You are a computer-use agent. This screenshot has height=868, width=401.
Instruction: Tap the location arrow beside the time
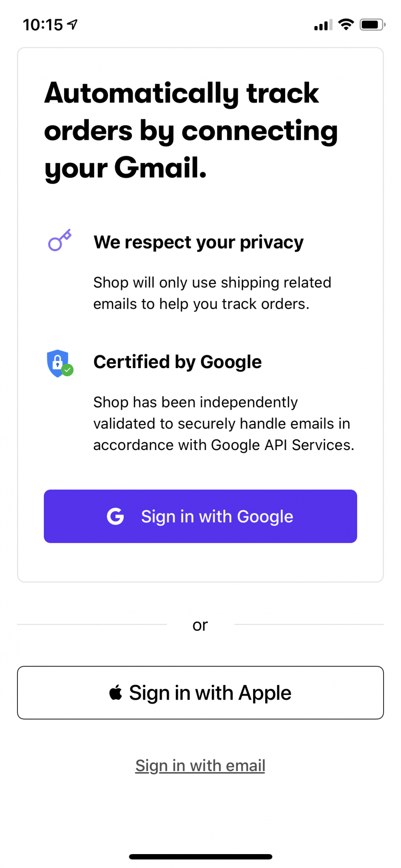(72, 24)
